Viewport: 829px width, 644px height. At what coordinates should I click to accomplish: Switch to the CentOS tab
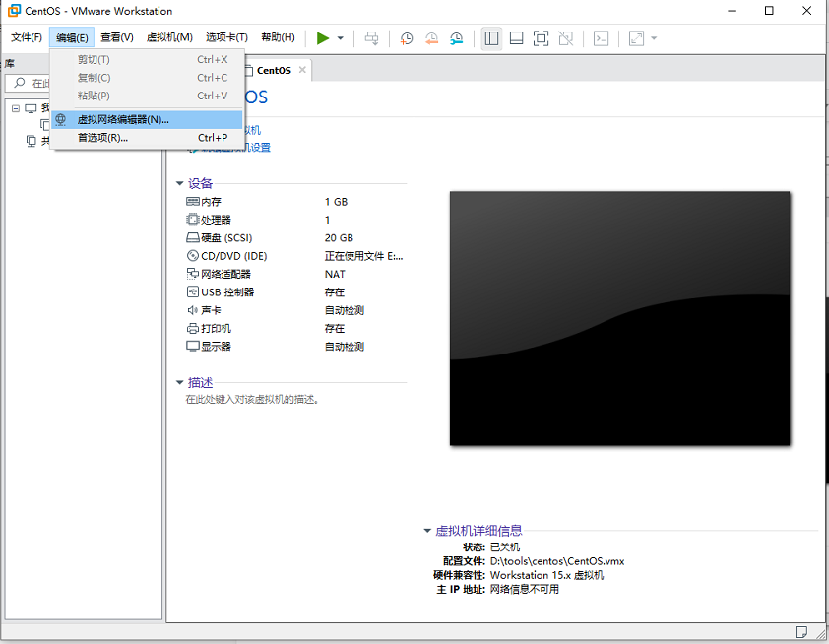pos(274,70)
